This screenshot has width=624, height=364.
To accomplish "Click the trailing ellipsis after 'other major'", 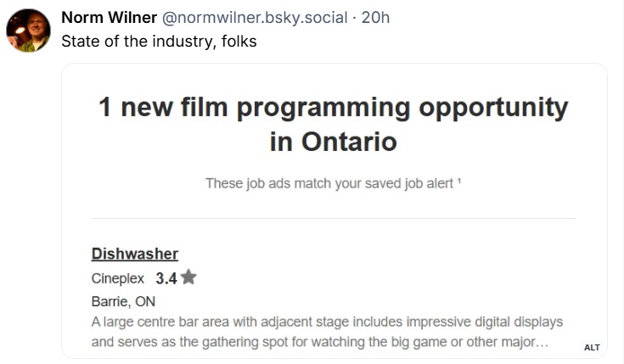I will 541,343.
